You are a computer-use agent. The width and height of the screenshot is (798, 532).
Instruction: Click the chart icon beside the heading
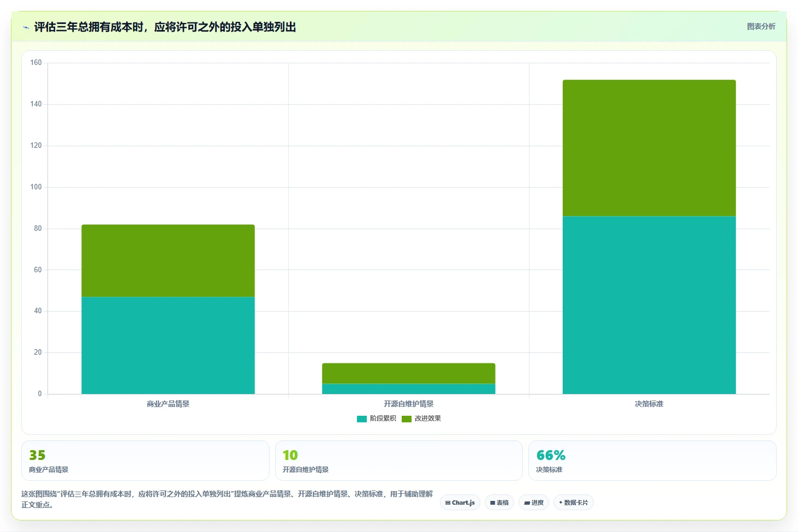(26, 27)
